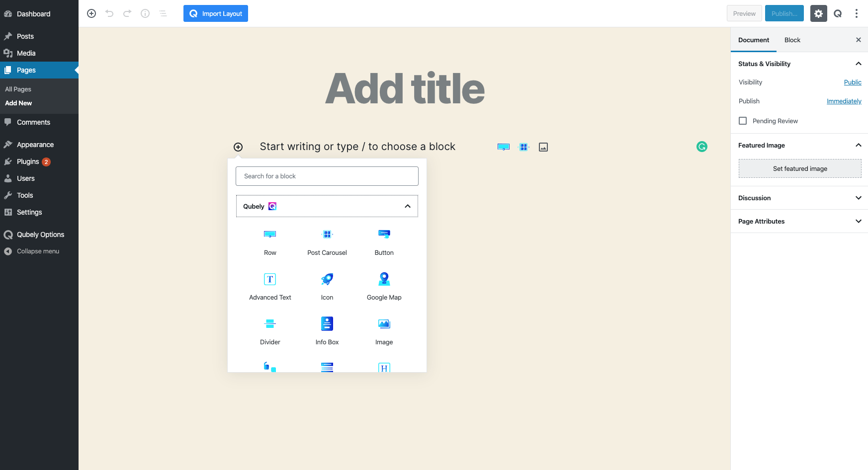Insert the rocket Icon block
Image resolution: width=868 pixels, height=470 pixels.
click(x=327, y=286)
